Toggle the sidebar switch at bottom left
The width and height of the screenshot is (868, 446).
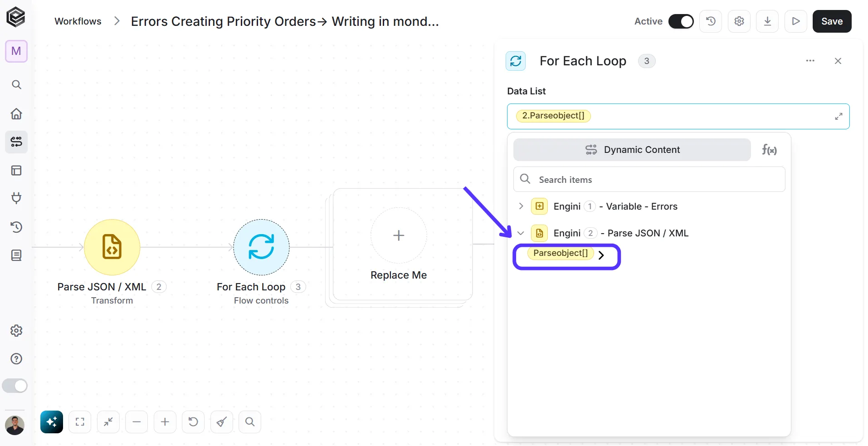coord(15,386)
